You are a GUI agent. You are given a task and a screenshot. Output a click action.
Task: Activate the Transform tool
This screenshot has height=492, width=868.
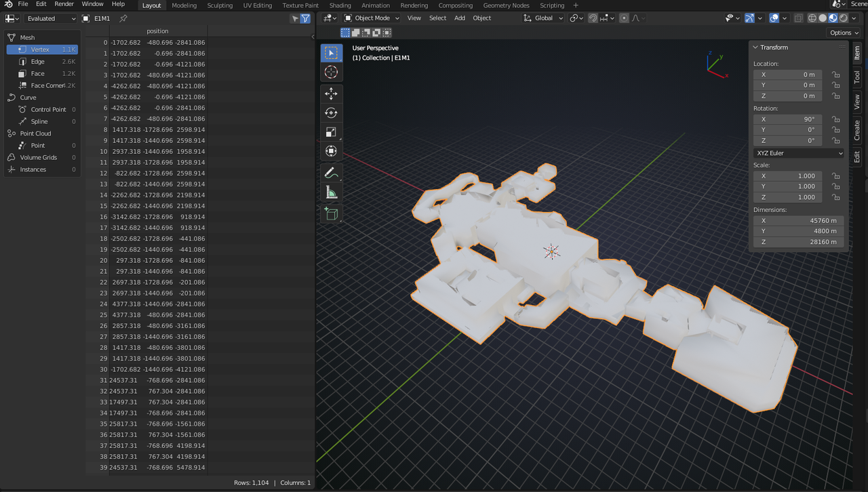(331, 151)
